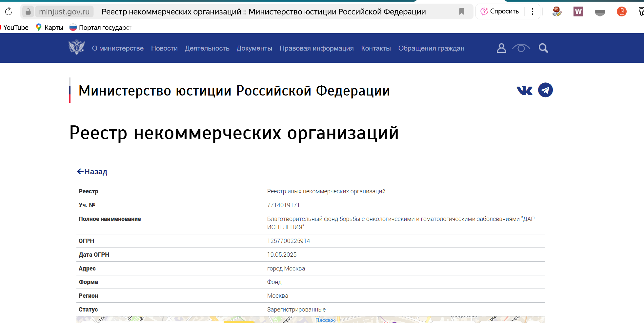The height and width of the screenshot is (323, 644).
Task: Click the lock site-security icon
Action: 28,12
